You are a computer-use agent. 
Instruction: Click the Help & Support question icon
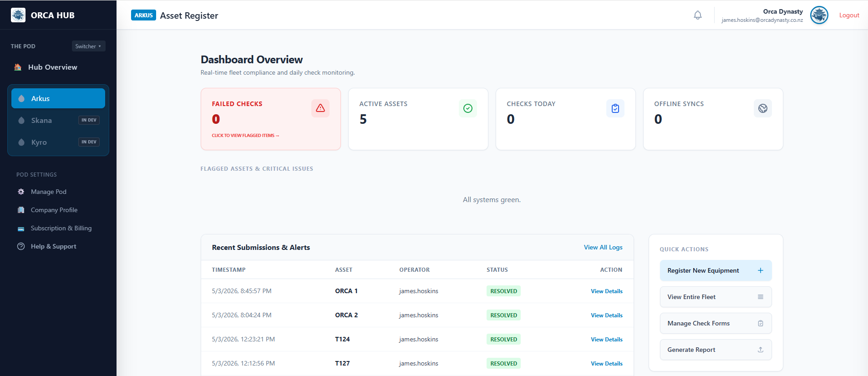pos(21,246)
